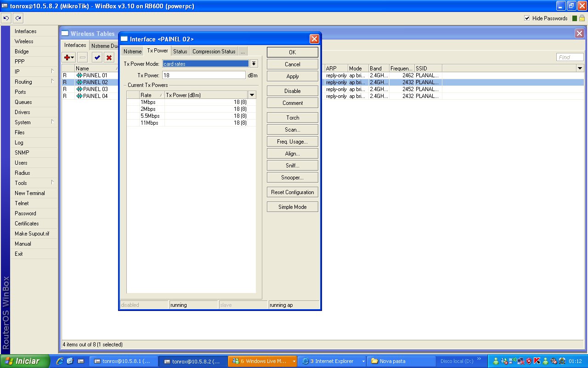Click the red security shield tray icon
588x368 pixels.
point(529,361)
